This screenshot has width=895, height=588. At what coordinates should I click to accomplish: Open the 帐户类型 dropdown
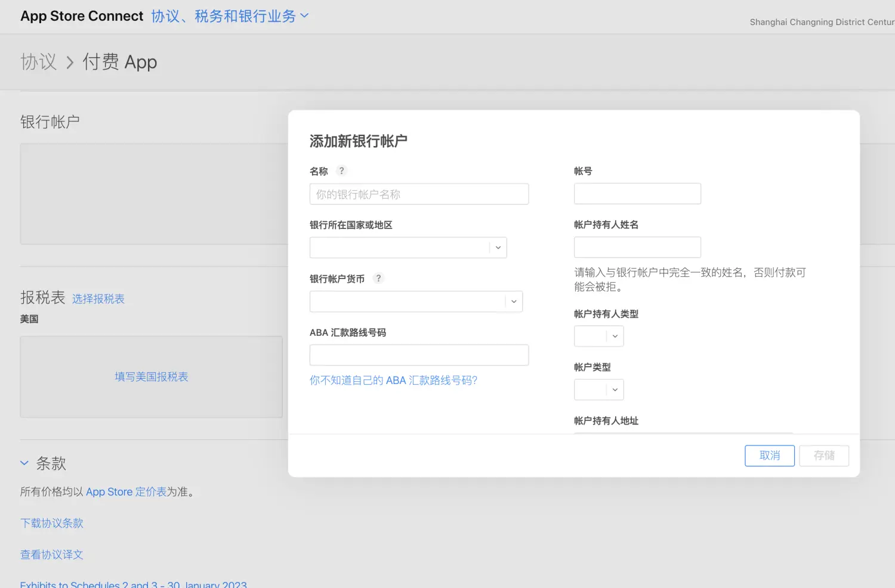598,390
